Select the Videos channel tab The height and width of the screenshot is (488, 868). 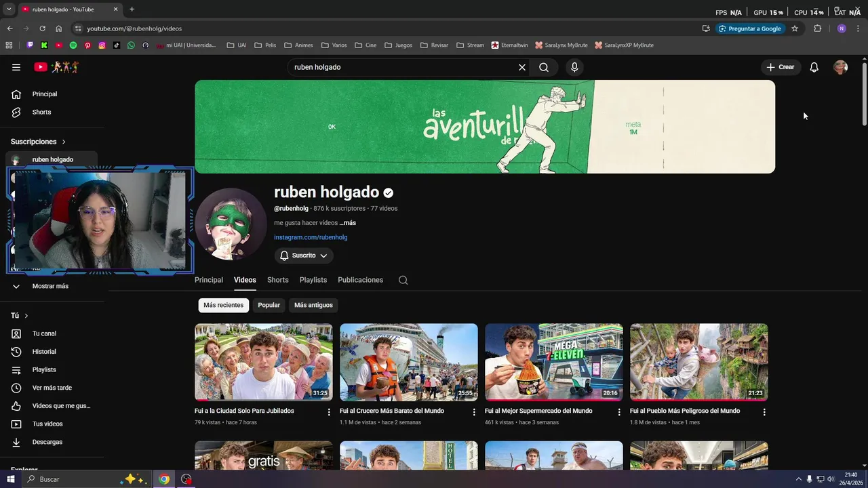coord(245,280)
